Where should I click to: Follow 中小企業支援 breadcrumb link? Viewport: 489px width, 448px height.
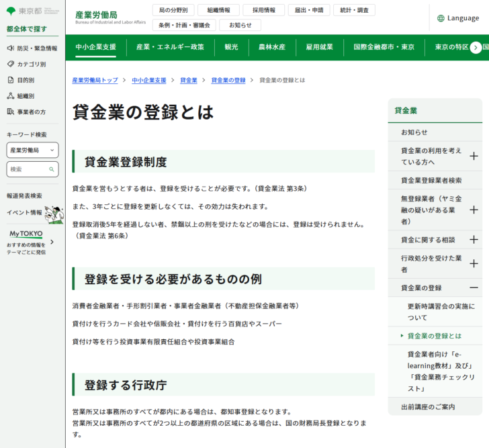tap(148, 80)
